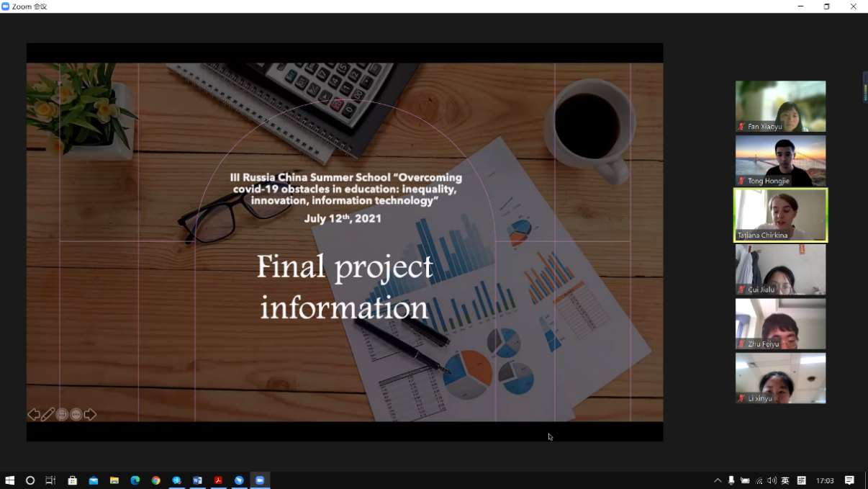The height and width of the screenshot is (489, 868).
Task: Select Tong Hongjie's video thumbnail
Action: (780, 161)
